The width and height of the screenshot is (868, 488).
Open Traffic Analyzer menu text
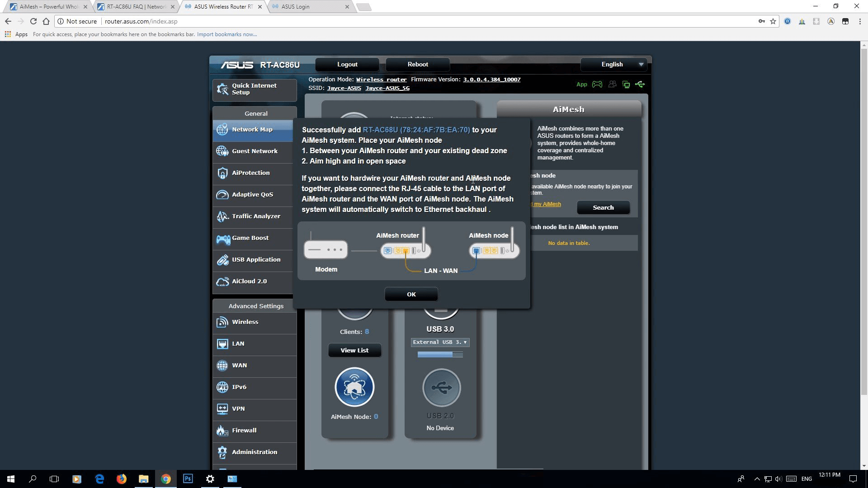coord(256,216)
